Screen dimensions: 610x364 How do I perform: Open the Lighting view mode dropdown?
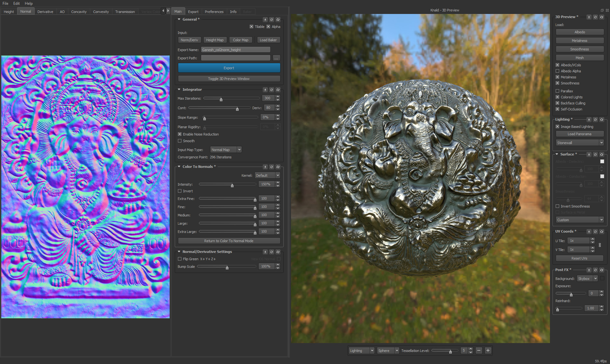click(x=362, y=351)
